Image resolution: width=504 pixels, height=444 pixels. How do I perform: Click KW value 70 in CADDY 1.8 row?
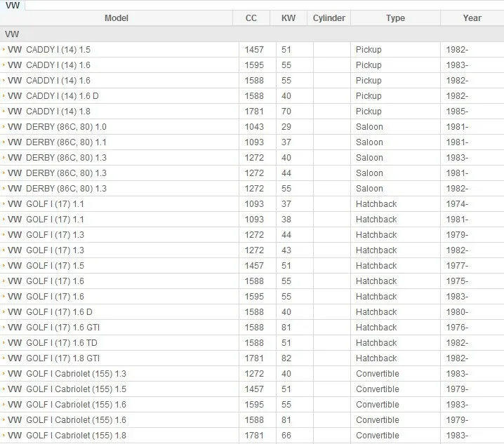click(x=286, y=112)
